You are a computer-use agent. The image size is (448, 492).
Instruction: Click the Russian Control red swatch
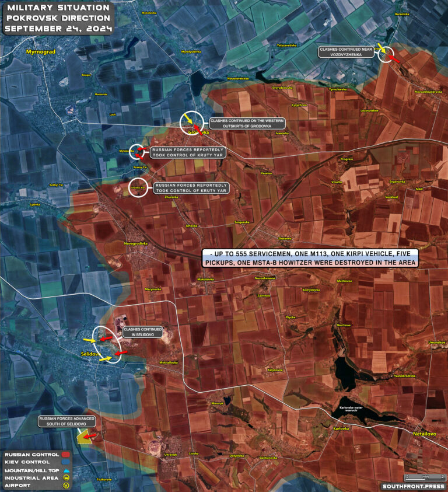(66, 454)
